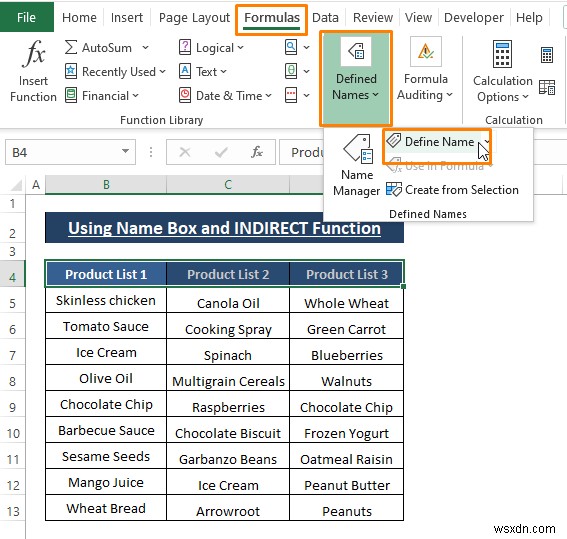Switch to the Home tab
Viewport: 567px width, 539px height.
coord(79,17)
